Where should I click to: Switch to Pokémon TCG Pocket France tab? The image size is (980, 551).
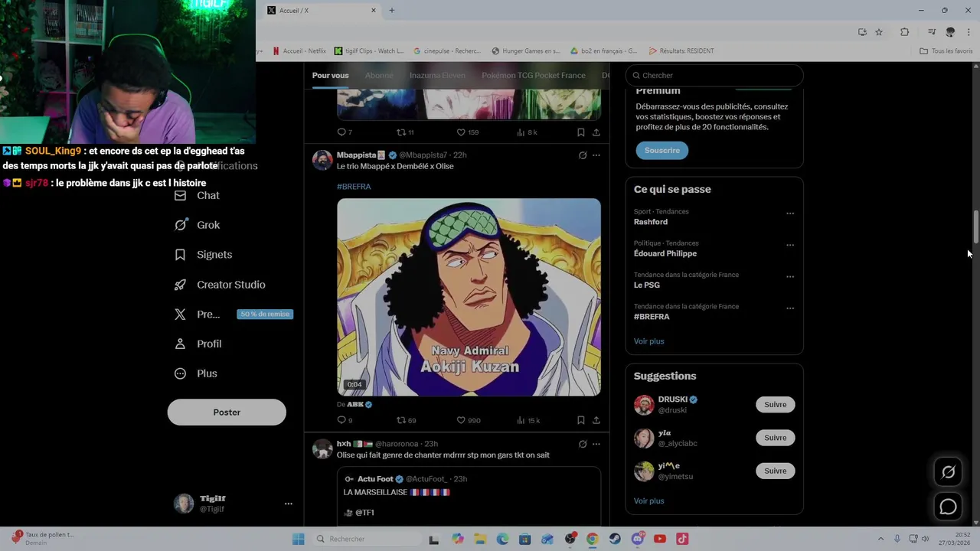click(x=534, y=75)
